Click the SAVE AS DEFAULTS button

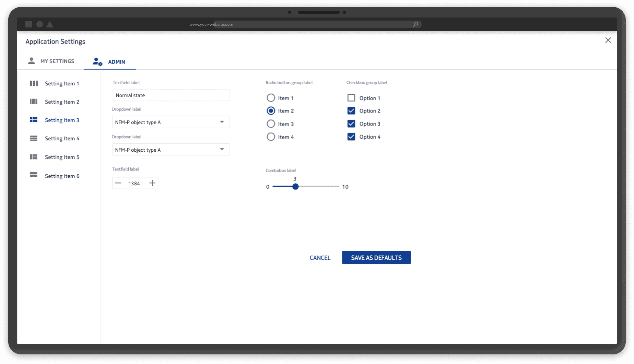(x=376, y=257)
